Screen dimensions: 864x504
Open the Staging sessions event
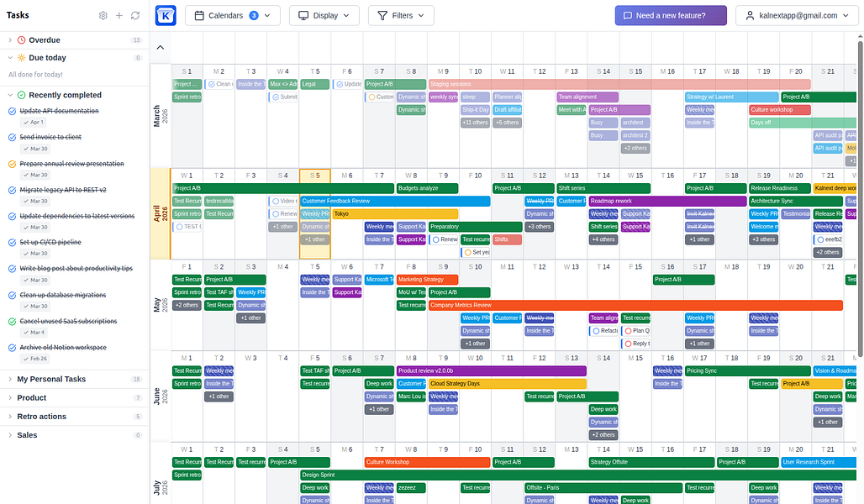(619, 84)
